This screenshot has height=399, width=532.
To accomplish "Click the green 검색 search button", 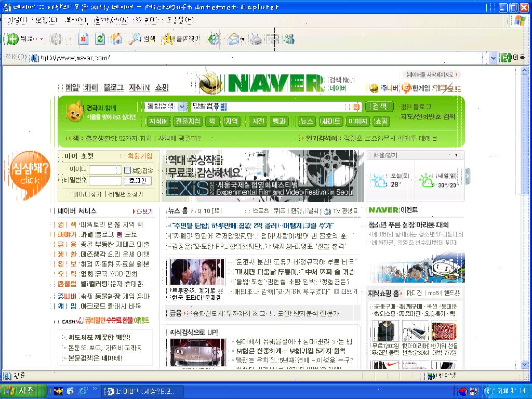I will (x=379, y=107).
